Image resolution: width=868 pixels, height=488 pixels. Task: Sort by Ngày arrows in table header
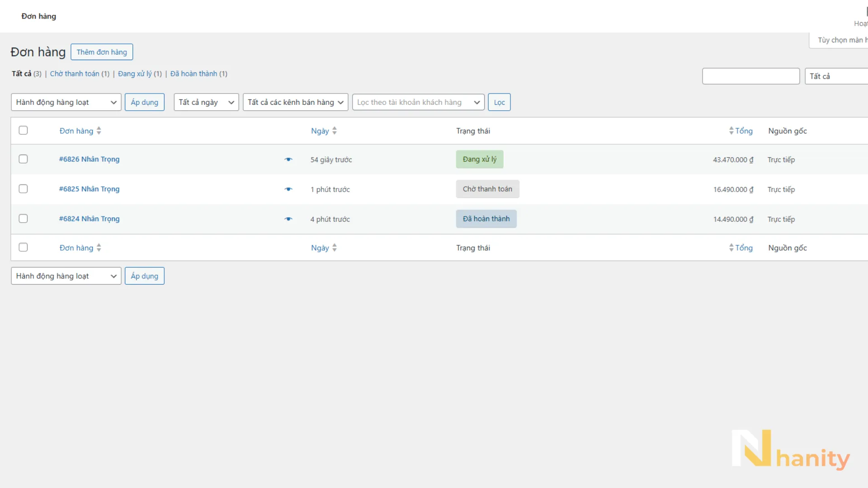tap(335, 131)
